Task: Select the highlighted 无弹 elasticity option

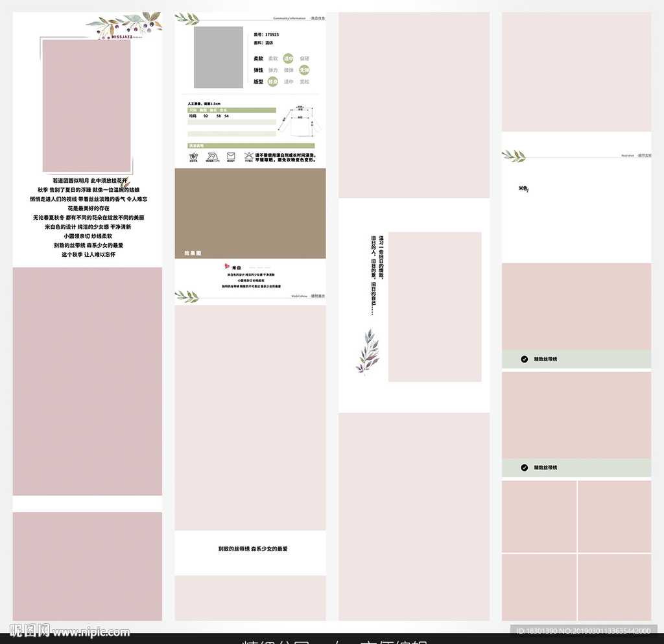Action: coord(305,70)
